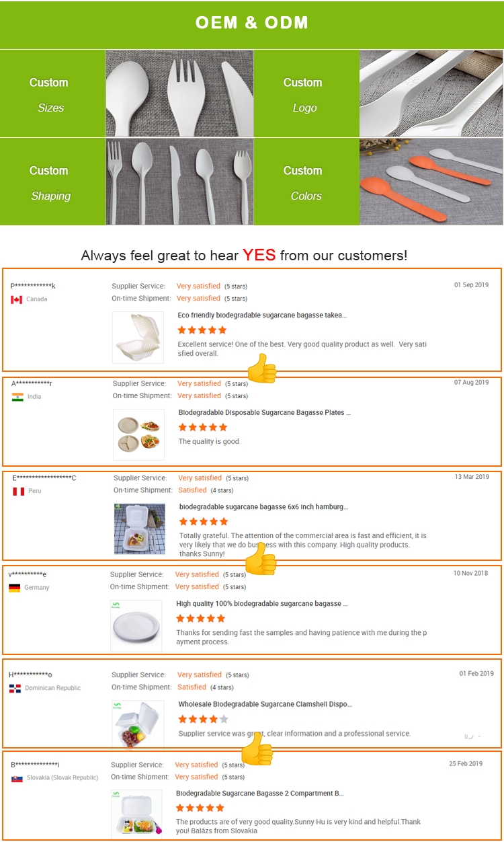This screenshot has width=504, height=842.
Task: Open the 2 compartment box thumbnail
Action: pos(136,814)
